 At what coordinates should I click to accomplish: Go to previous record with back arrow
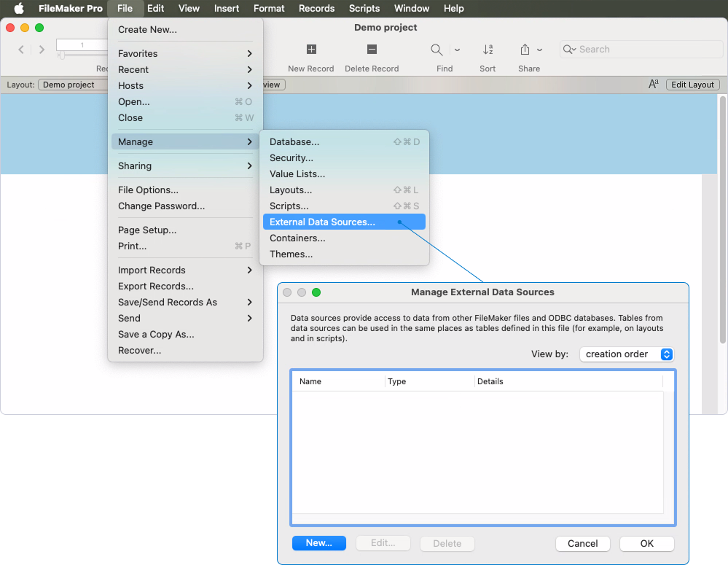click(x=21, y=49)
